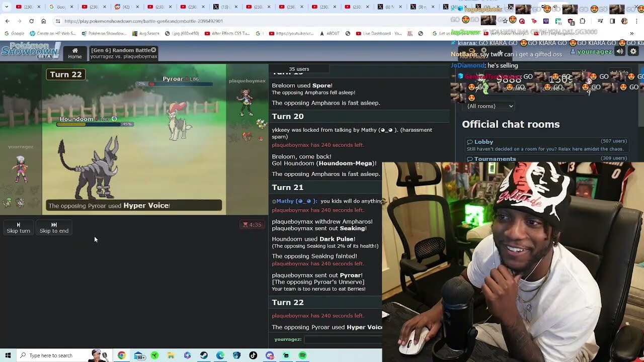Open the Create an HP Web S... bookmark
Image resolution: width=644 pixels, height=362 pixels.
coord(52,34)
